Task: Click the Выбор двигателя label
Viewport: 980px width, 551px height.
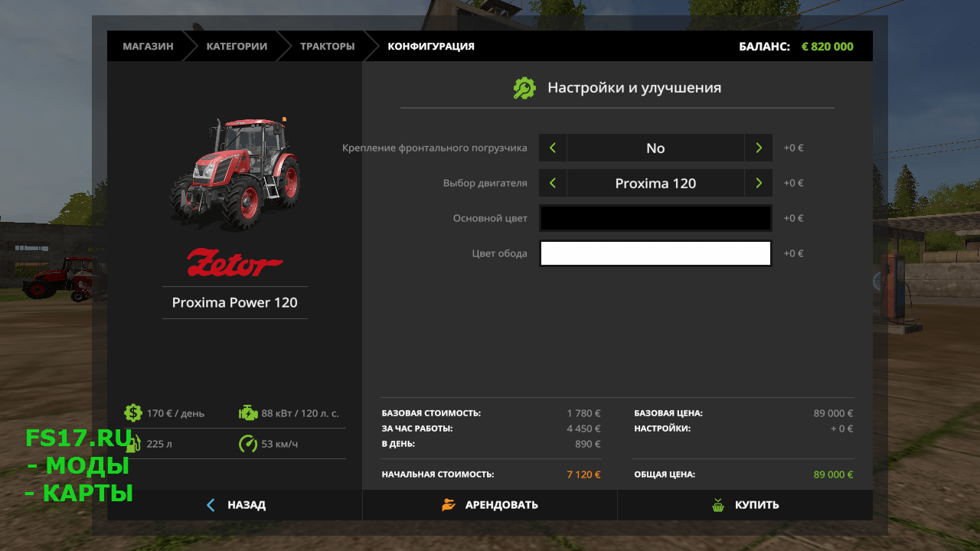Action: pyautogui.click(x=485, y=183)
